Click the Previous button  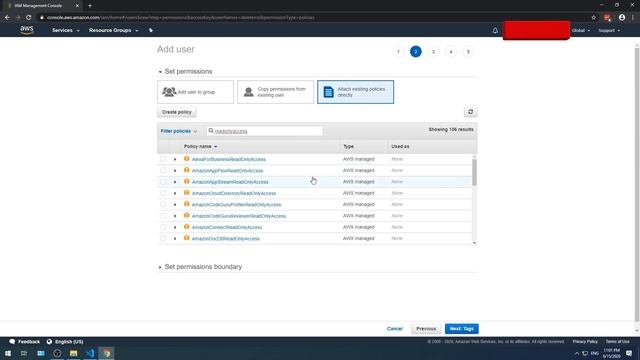point(426,329)
